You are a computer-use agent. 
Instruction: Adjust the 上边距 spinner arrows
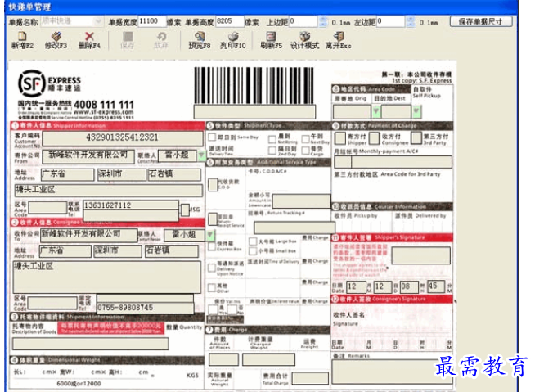[323, 21]
